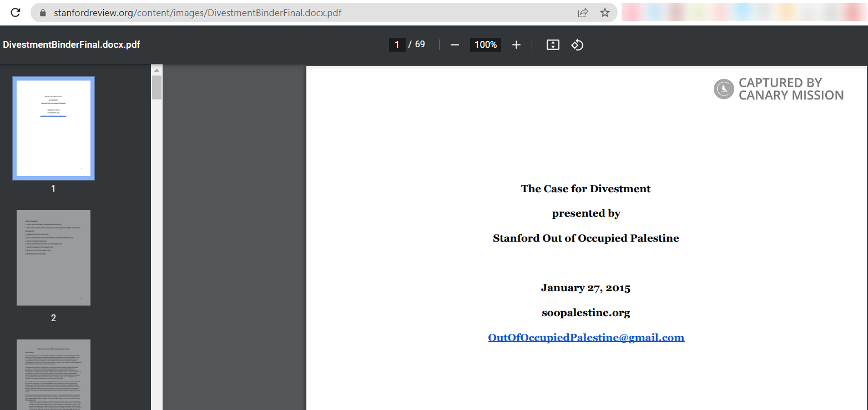Bookmark this page with the star icon
Screen dimensions: 868x410
point(605,13)
